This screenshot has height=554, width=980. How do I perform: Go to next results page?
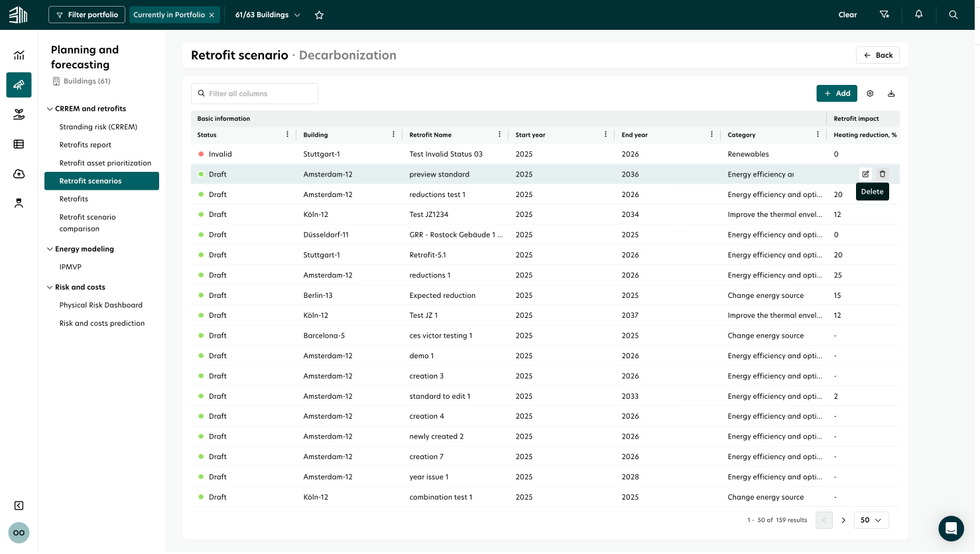(843, 520)
